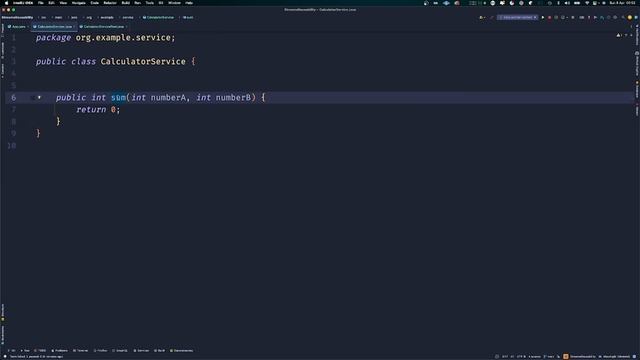Screen dimensions: 640x360
Task: Open the IntelliJ IDEA application menu
Action: tap(22, 3)
